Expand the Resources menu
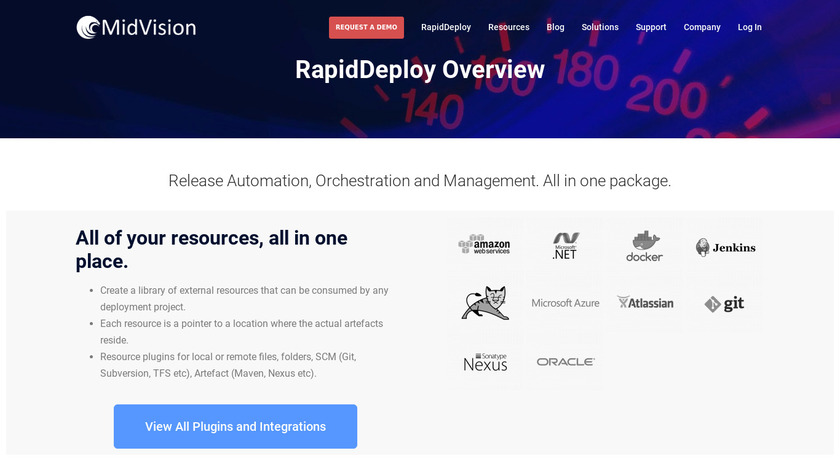 click(508, 28)
